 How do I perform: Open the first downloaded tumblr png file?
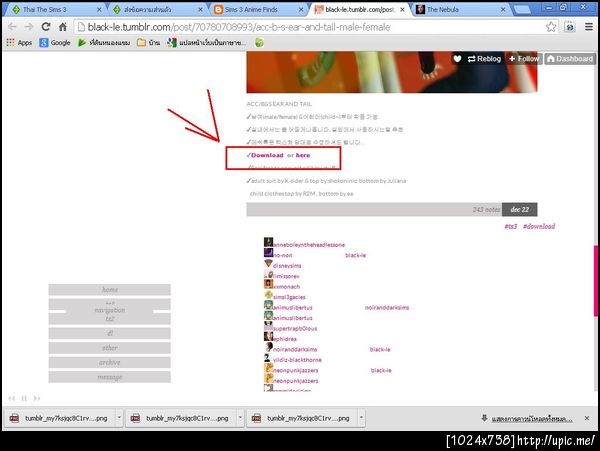[59, 418]
